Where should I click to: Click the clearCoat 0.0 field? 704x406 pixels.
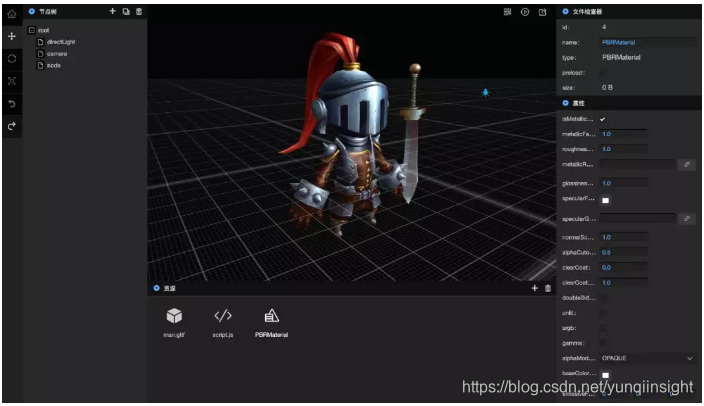pyautogui.click(x=624, y=267)
